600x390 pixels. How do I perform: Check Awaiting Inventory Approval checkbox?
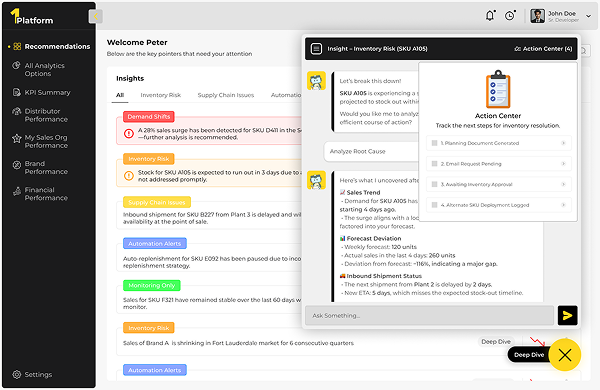pos(434,184)
